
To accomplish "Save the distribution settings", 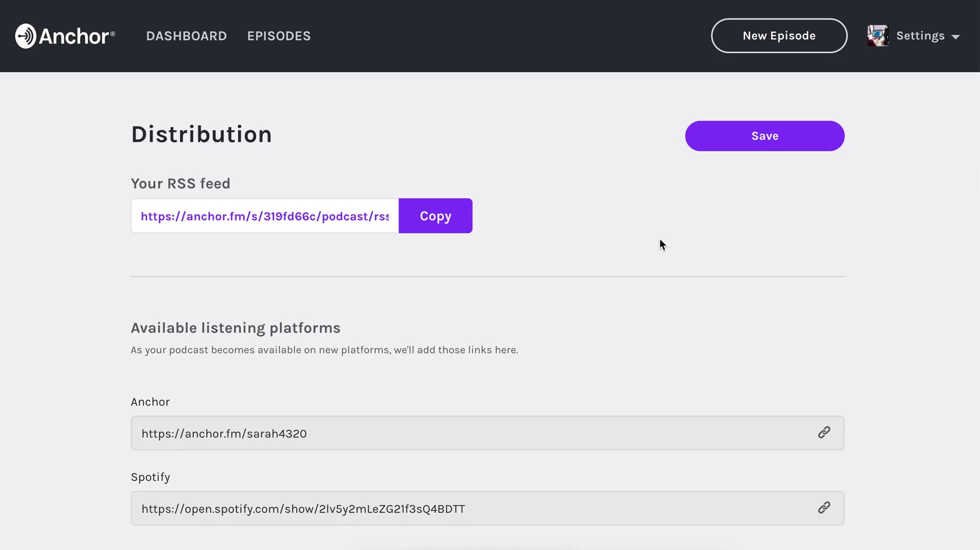I will (x=764, y=136).
